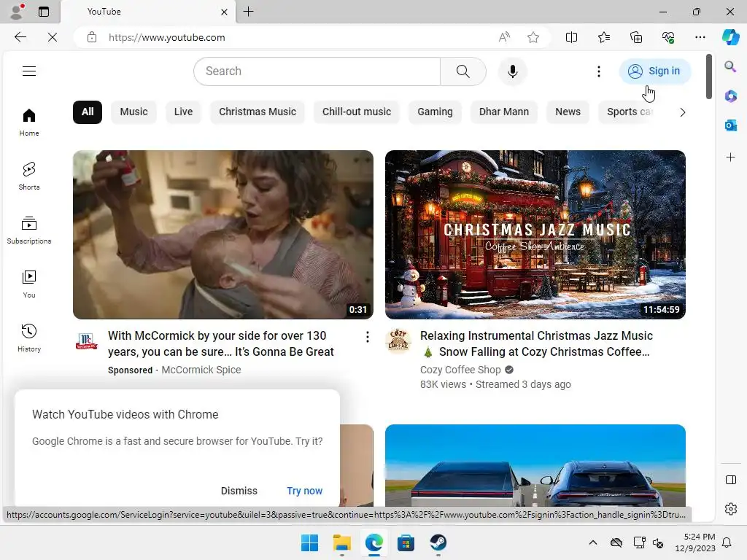
Task: Select the Christmas Music chip
Action: (258, 112)
